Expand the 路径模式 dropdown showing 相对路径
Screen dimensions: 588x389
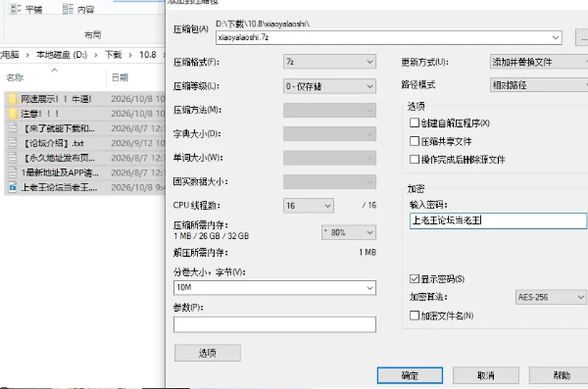pos(539,85)
